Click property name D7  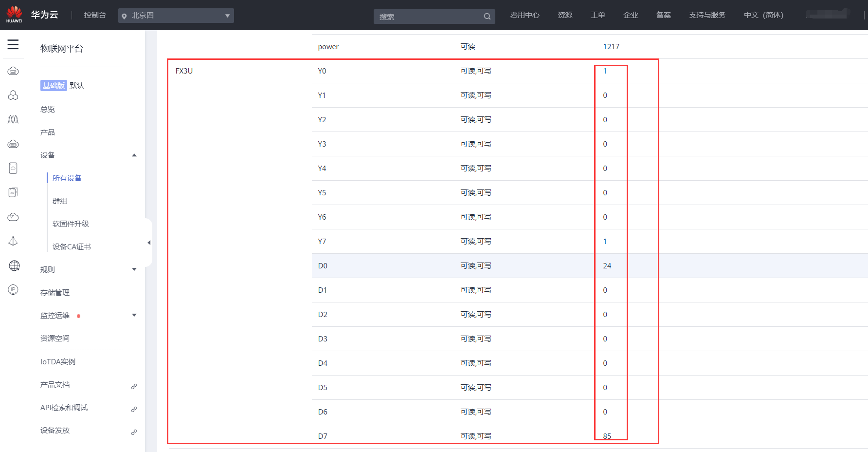click(x=323, y=436)
